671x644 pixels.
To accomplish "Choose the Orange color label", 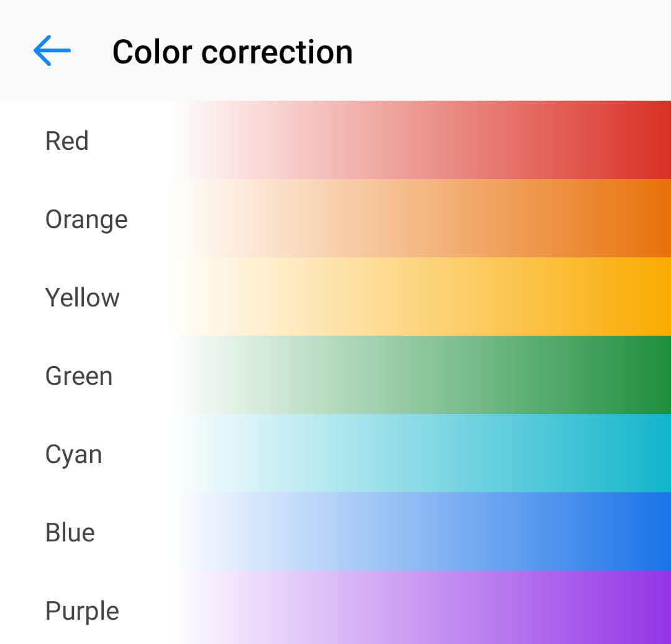I will pos(86,219).
